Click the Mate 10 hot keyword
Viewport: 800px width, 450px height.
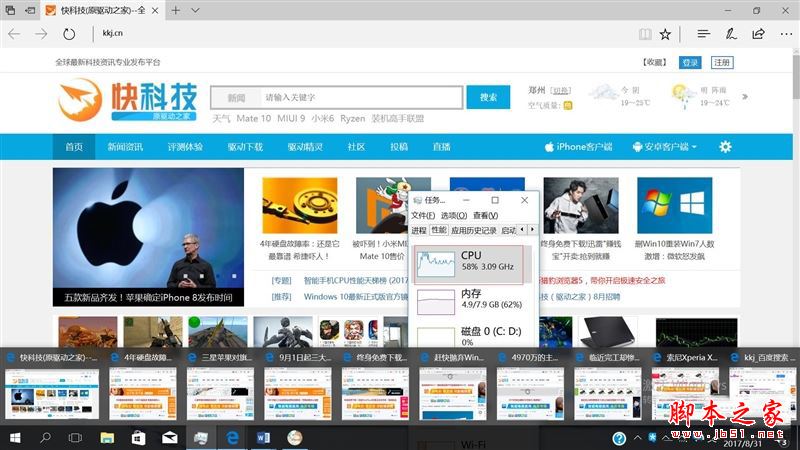(254, 118)
